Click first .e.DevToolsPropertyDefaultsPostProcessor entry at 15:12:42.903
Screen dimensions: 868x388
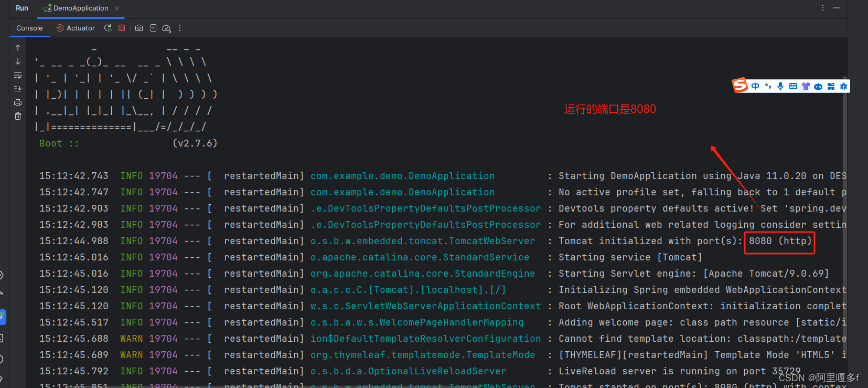(x=425, y=208)
